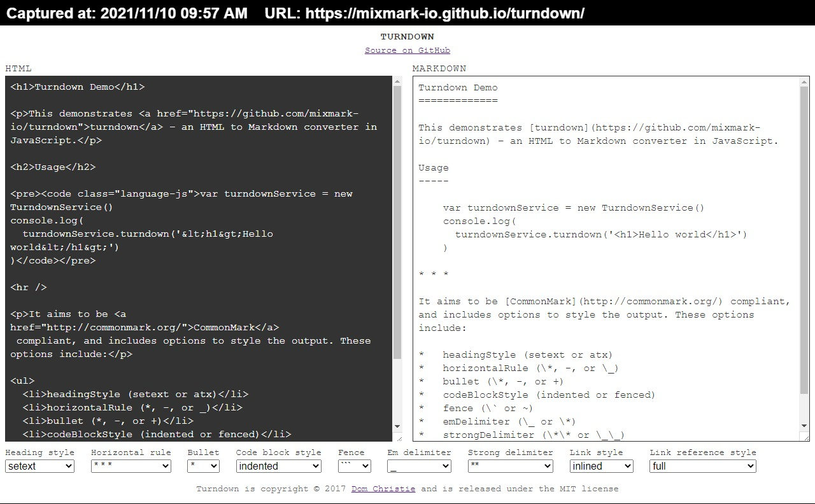Click the '<hr />' line in HTML pane
The height and width of the screenshot is (504, 815).
tap(29, 287)
